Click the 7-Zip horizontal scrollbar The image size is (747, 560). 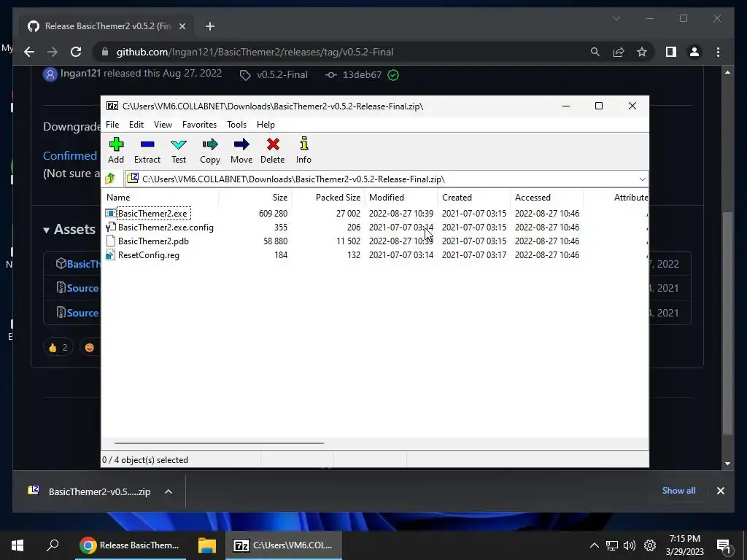(219, 443)
